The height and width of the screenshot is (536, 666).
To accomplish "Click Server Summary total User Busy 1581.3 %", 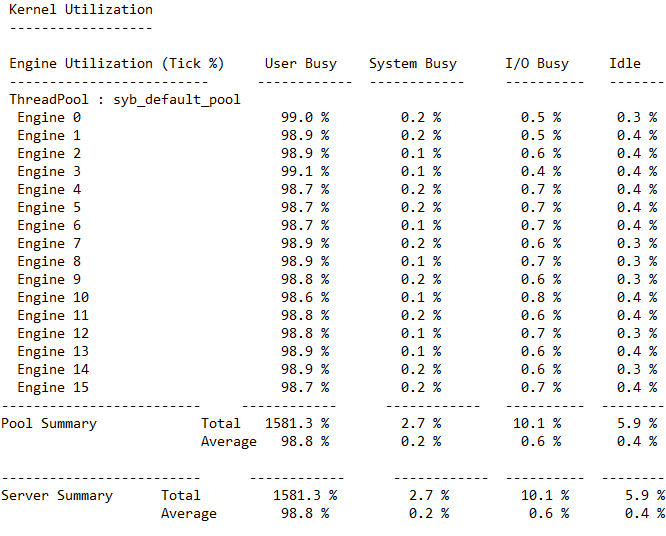I will tap(305, 496).
